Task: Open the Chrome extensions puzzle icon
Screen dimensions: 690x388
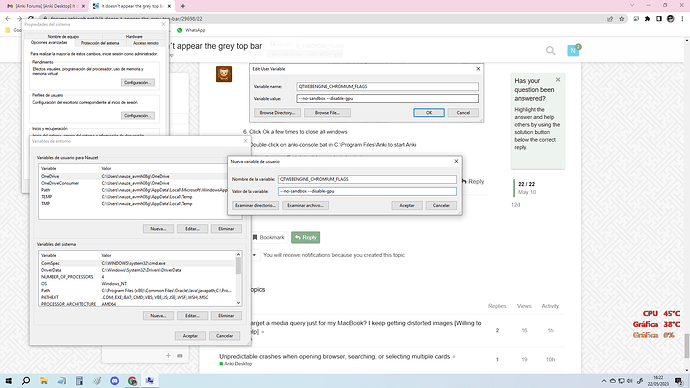Action: tap(647, 19)
